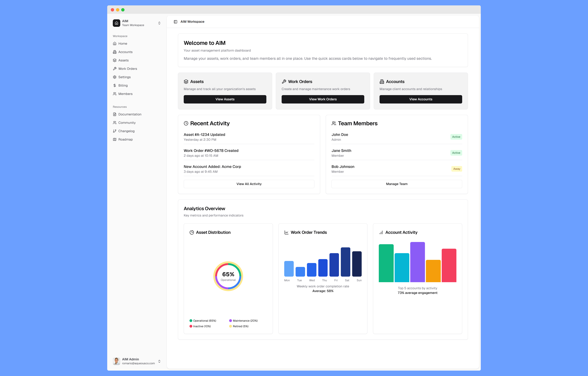Click the Roadmap map icon
The width and height of the screenshot is (588, 376).
click(x=114, y=139)
